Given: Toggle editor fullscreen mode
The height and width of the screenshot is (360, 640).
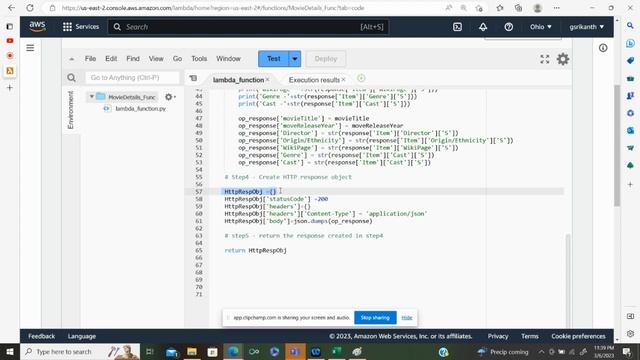Looking at the screenshot, I should point(544,59).
